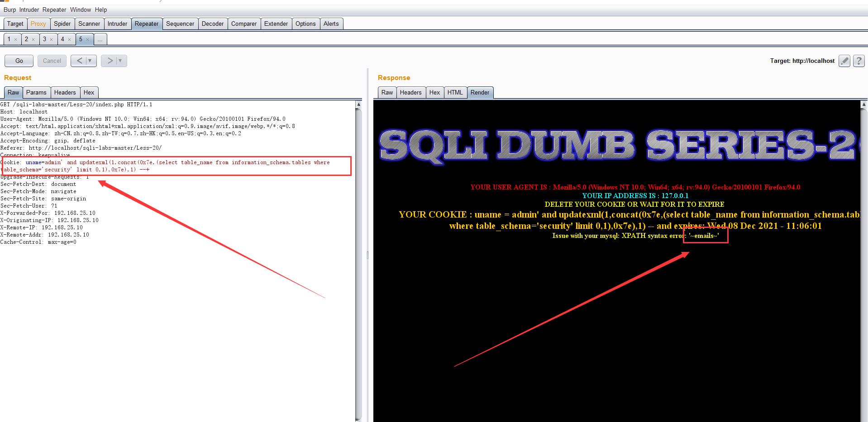Click scroll-up arrow of the request pane
The height and width of the screenshot is (422, 868).
358,104
